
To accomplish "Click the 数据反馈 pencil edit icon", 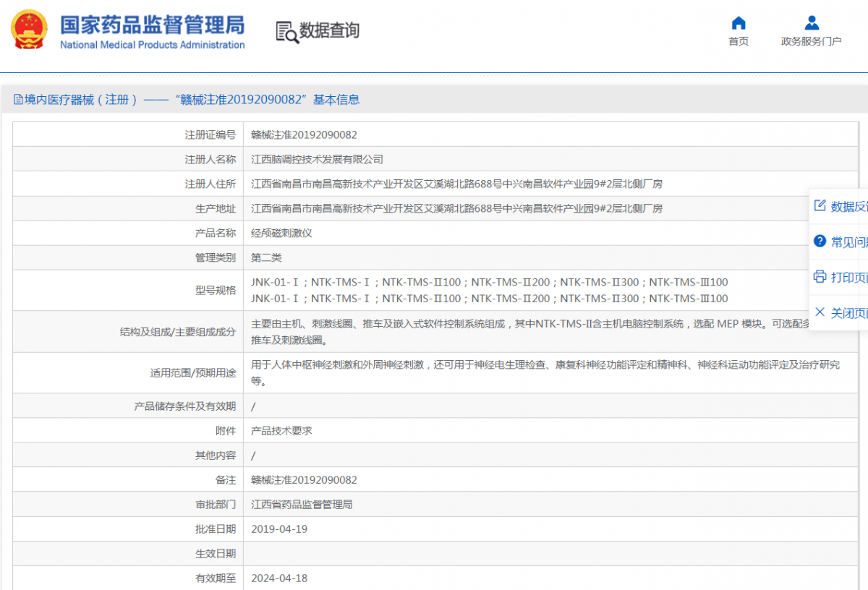I will point(820,205).
